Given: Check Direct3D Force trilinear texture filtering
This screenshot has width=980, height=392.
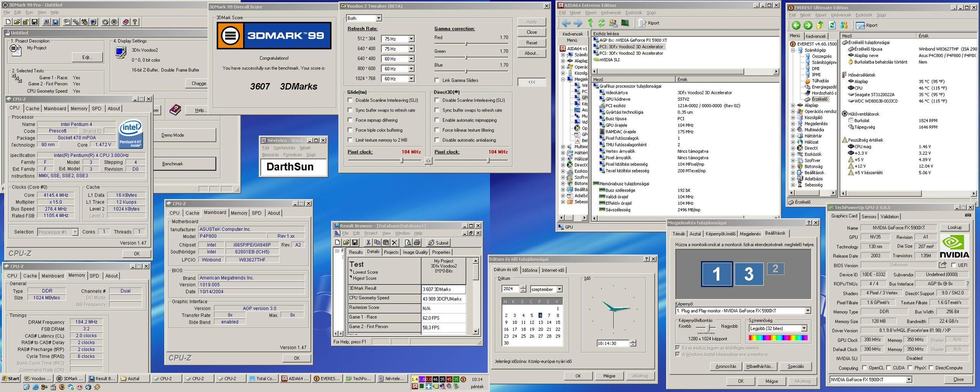Looking at the screenshot, I should (437, 130).
